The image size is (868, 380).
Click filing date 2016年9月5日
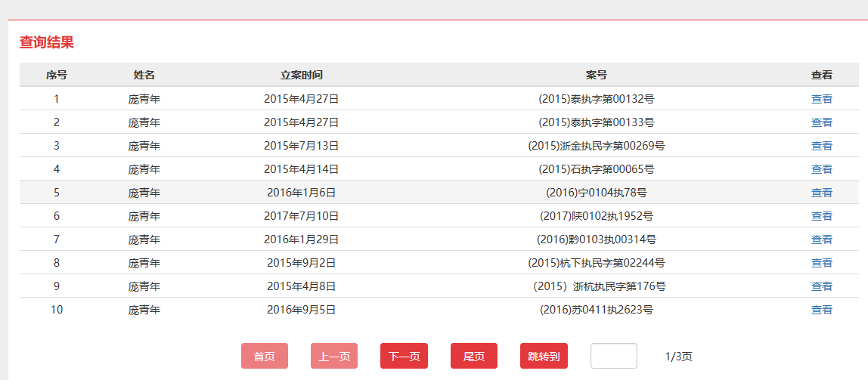pos(301,310)
